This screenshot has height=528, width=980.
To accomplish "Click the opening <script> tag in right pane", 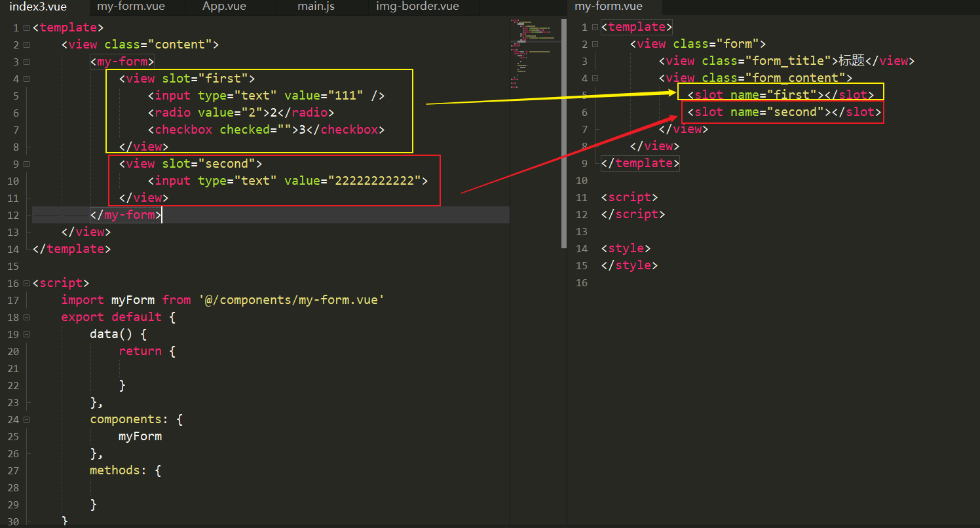I will (x=630, y=198).
